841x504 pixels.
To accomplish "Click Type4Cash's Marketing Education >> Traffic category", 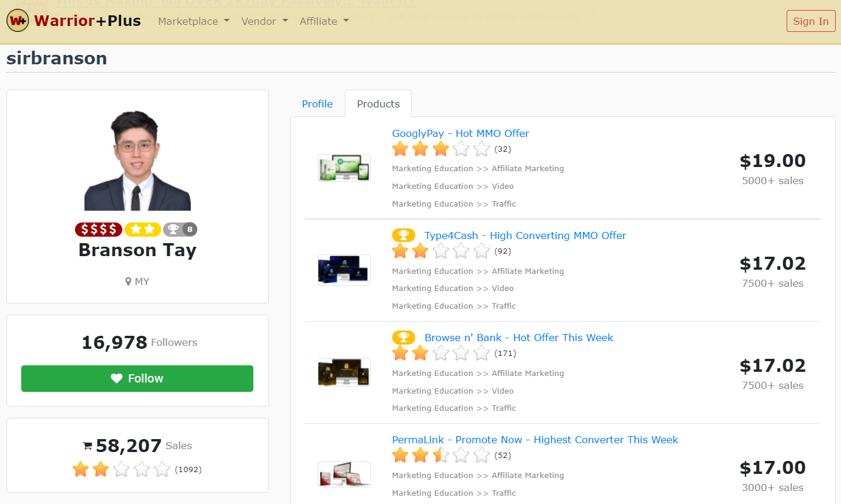I will tap(454, 306).
